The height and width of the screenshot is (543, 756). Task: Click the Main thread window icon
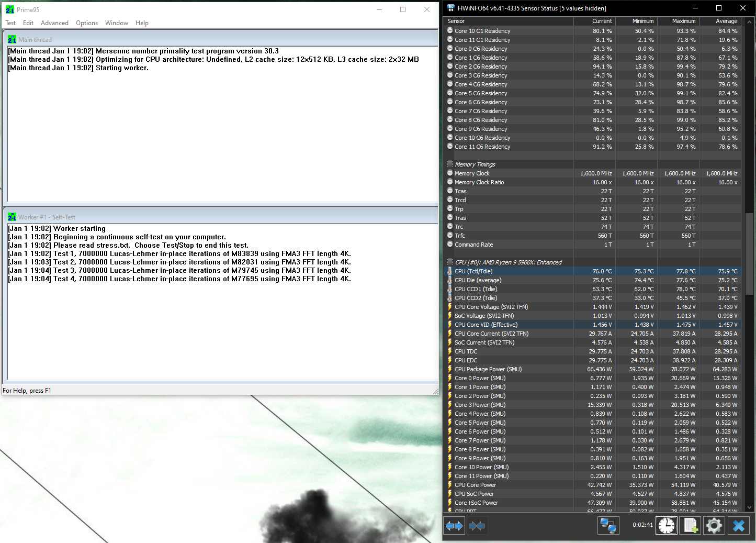(x=12, y=39)
